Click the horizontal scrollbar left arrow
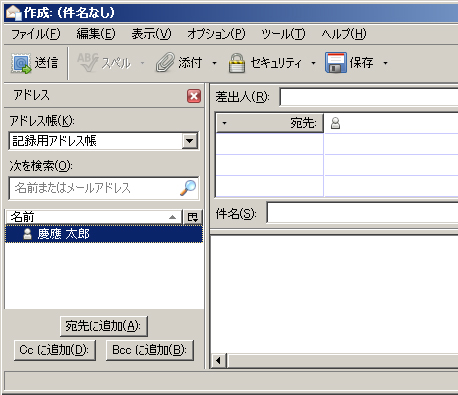Screen dimensions: 458x395 click(219, 361)
